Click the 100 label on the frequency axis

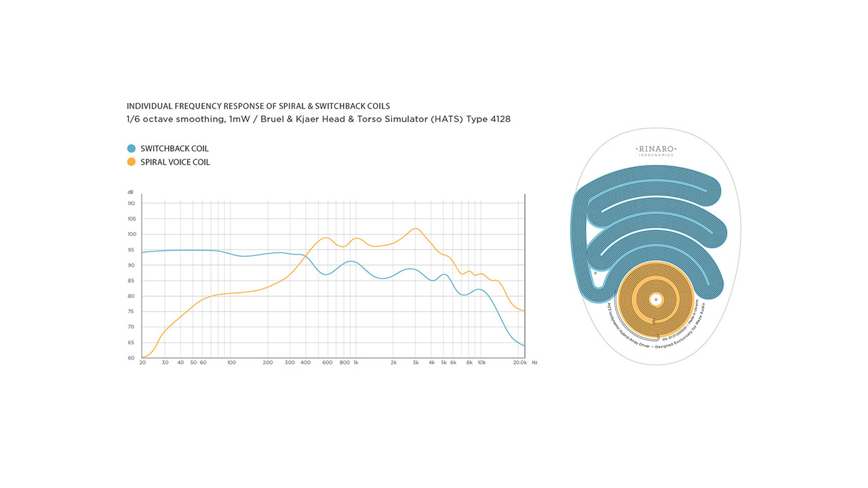(x=231, y=363)
